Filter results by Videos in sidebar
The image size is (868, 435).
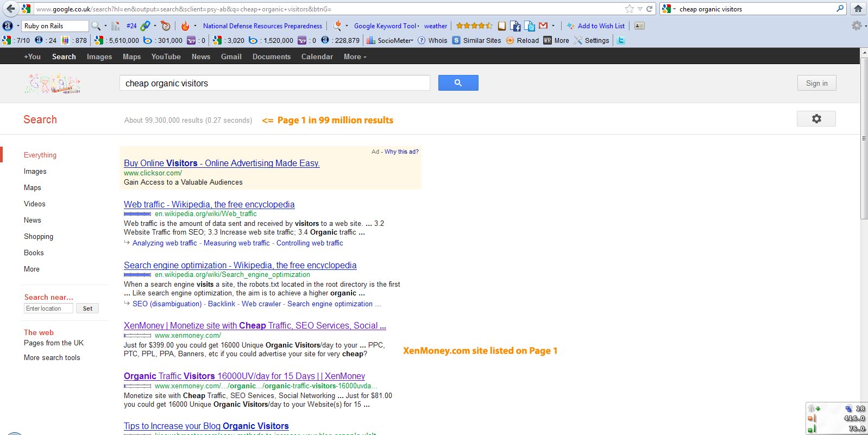35,204
